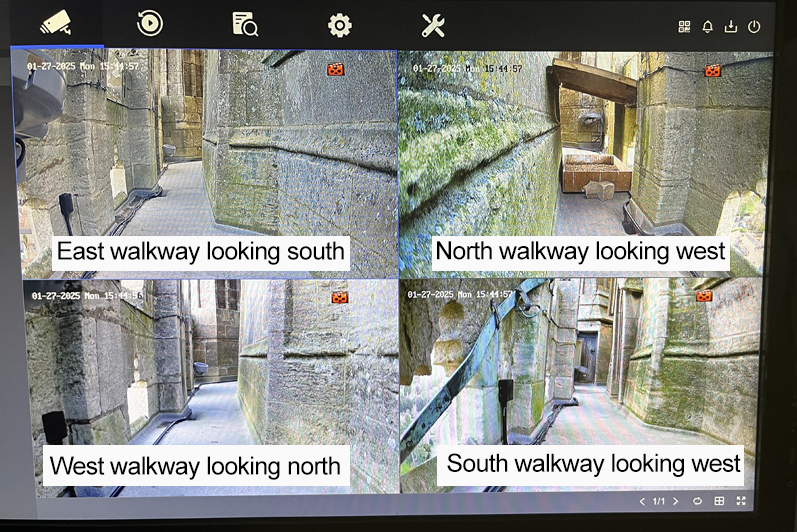Toggle full screen view
Screen dimensions: 797x532
coord(741,501)
